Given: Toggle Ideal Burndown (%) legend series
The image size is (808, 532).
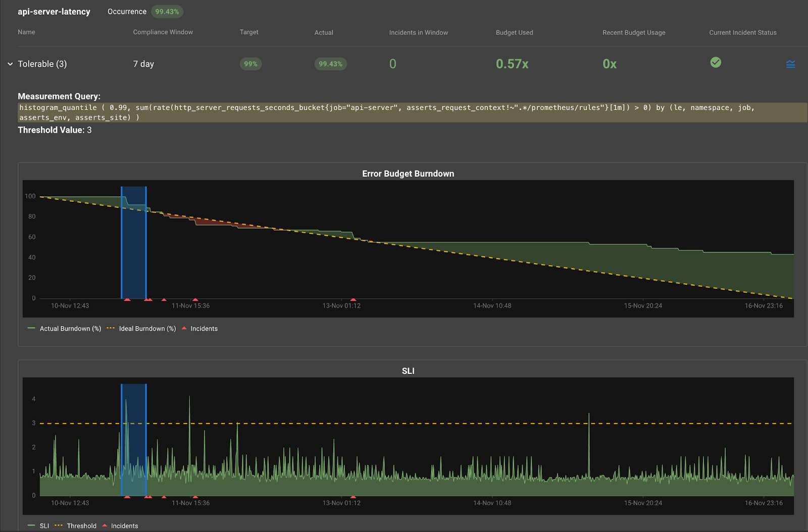Looking at the screenshot, I should [147, 329].
